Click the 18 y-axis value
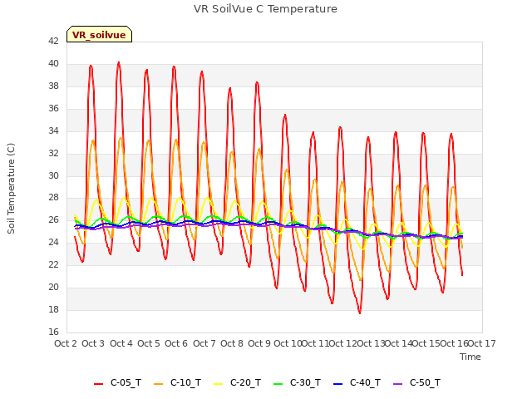Viewport: 532px width, 399px height. (53, 309)
